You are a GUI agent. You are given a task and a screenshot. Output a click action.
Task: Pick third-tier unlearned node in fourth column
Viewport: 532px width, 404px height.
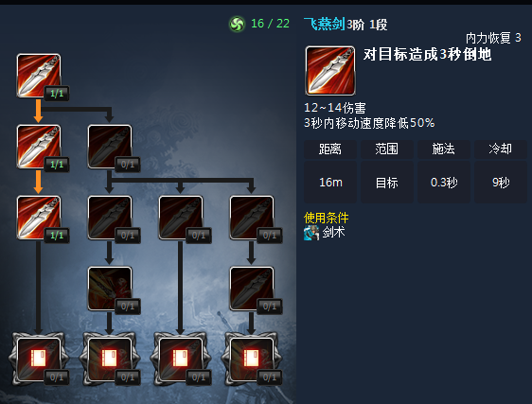click(x=252, y=217)
